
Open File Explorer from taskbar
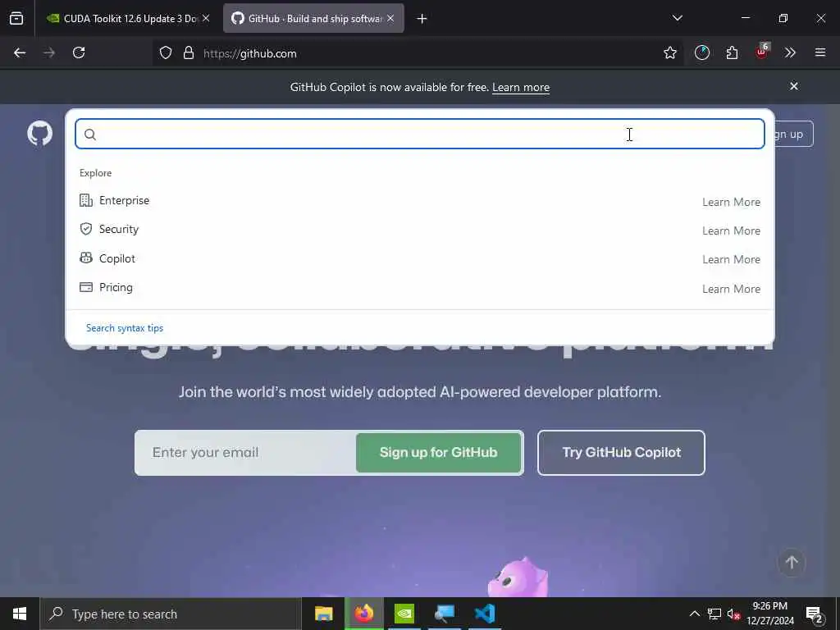point(323,614)
